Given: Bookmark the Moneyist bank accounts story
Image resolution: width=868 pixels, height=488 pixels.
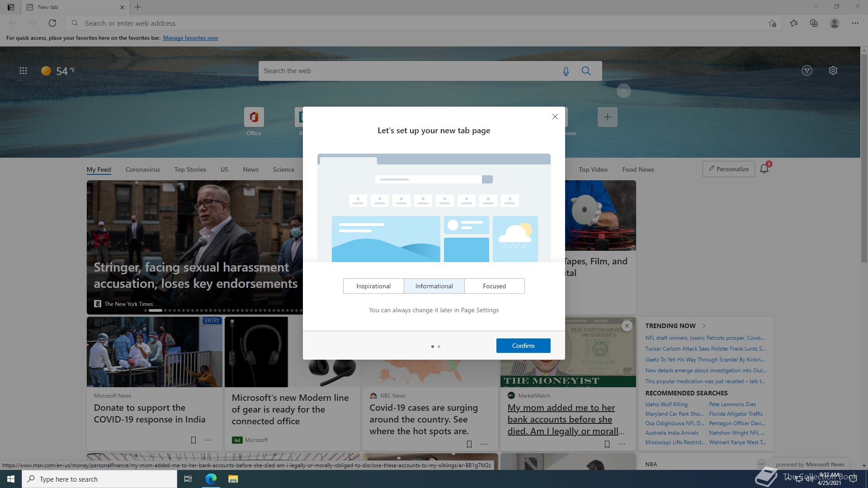Looking at the screenshot, I should 607,444.
